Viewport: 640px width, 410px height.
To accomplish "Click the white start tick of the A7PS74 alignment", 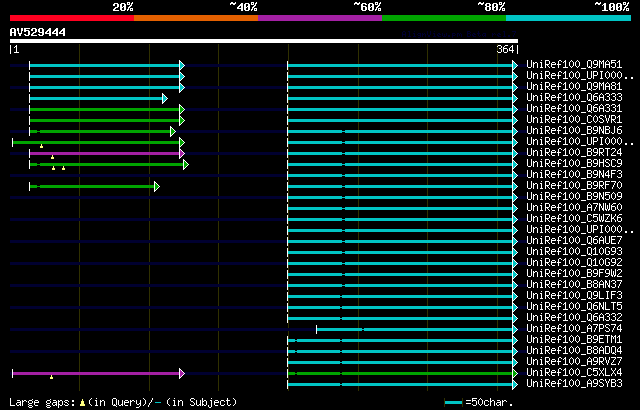I will tap(317, 329).
